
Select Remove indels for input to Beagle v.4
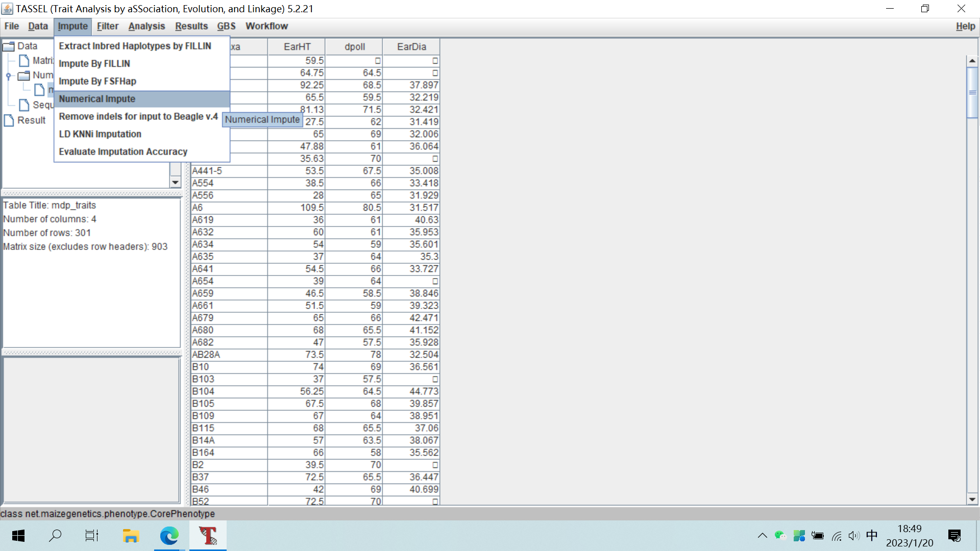(x=142, y=116)
